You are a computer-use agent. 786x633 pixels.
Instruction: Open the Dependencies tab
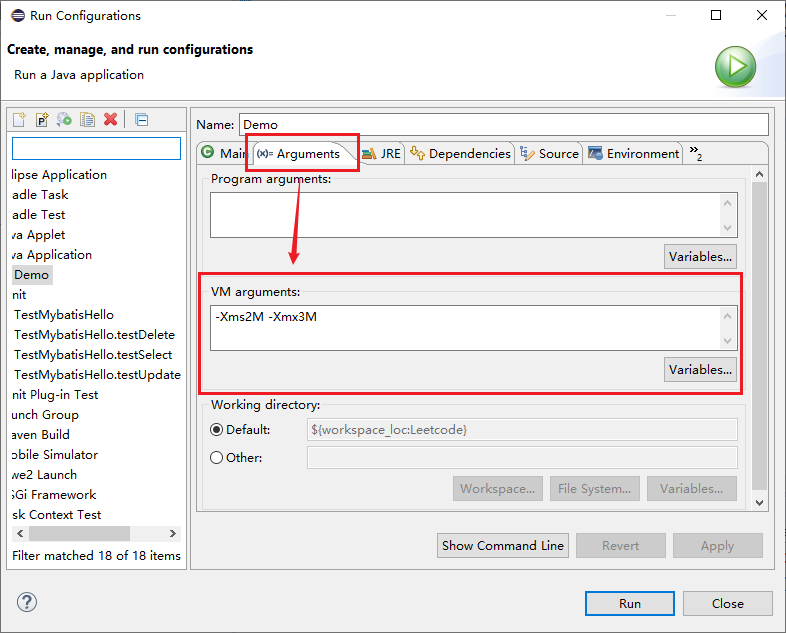[x=460, y=153]
